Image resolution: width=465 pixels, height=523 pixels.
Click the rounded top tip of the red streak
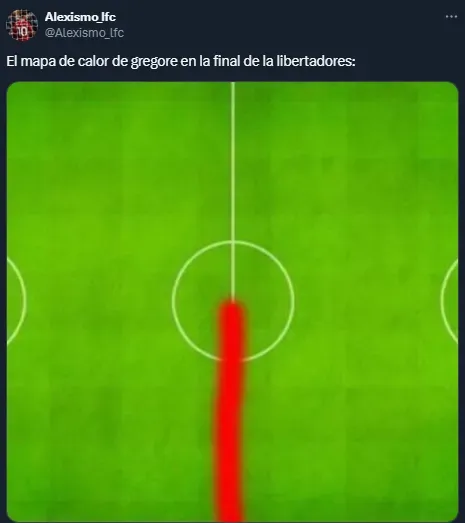click(x=232, y=305)
